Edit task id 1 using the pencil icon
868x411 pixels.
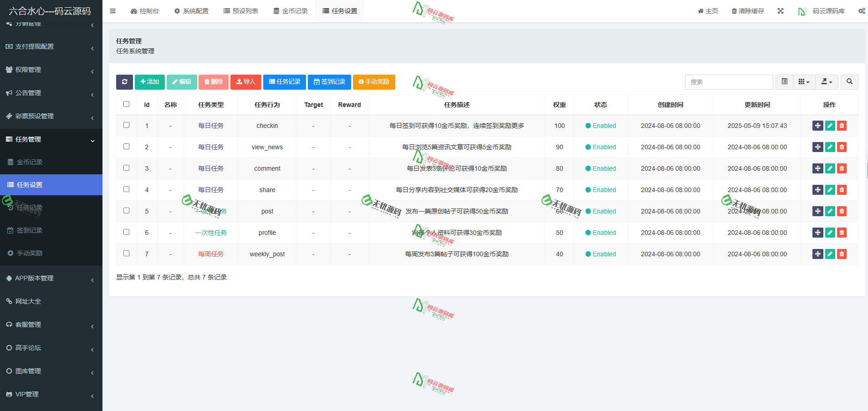pyautogui.click(x=830, y=126)
